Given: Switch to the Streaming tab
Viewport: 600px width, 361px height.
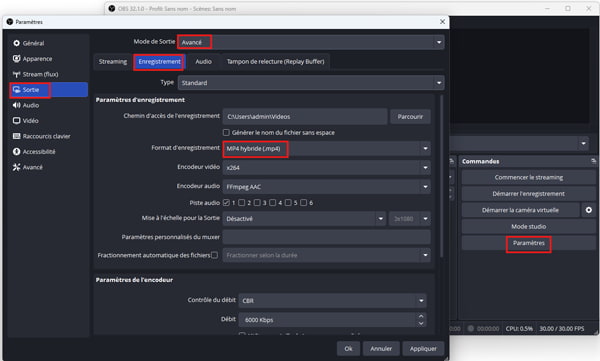Looking at the screenshot, I should [x=112, y=62].
